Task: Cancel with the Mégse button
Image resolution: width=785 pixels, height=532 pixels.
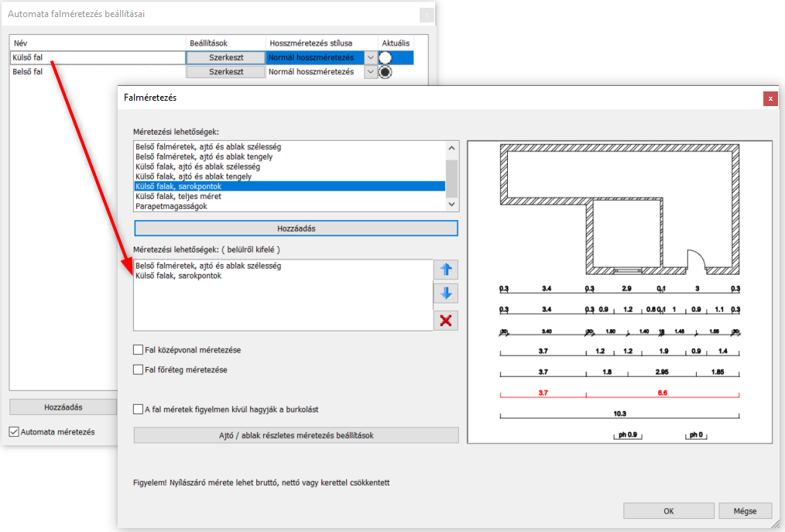Action: tap(745, 511)
